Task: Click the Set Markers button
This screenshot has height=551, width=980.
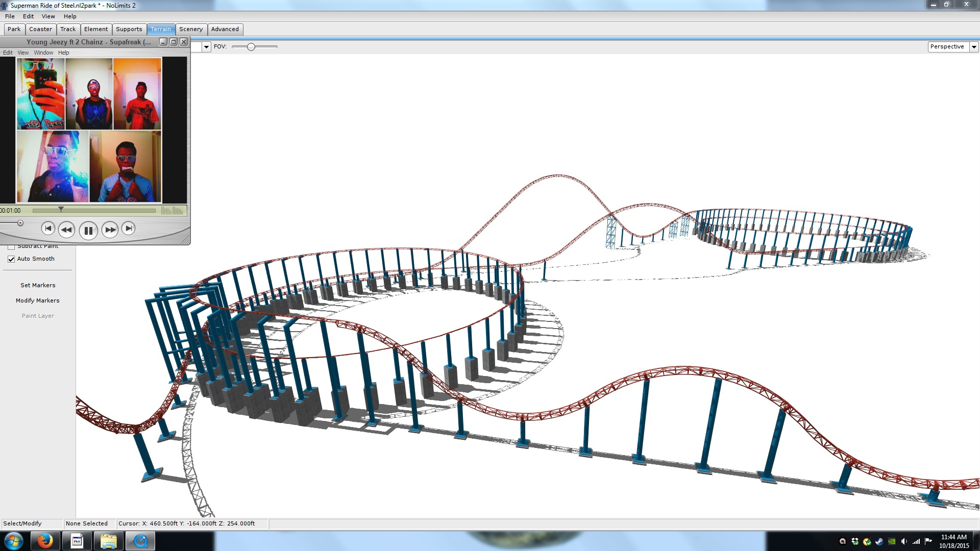Action: click(38, 285)
